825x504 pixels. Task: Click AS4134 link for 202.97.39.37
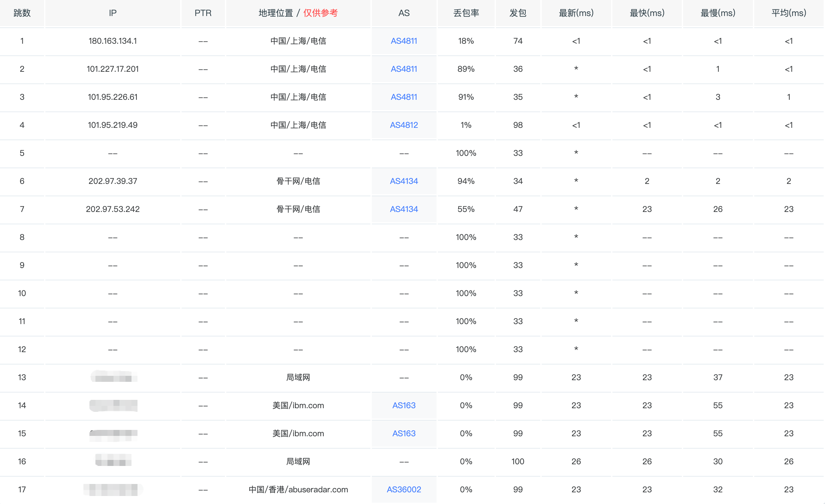coord(404,181)
